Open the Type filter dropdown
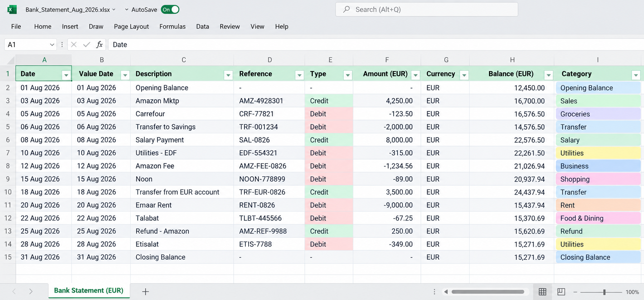 point(348,75)
